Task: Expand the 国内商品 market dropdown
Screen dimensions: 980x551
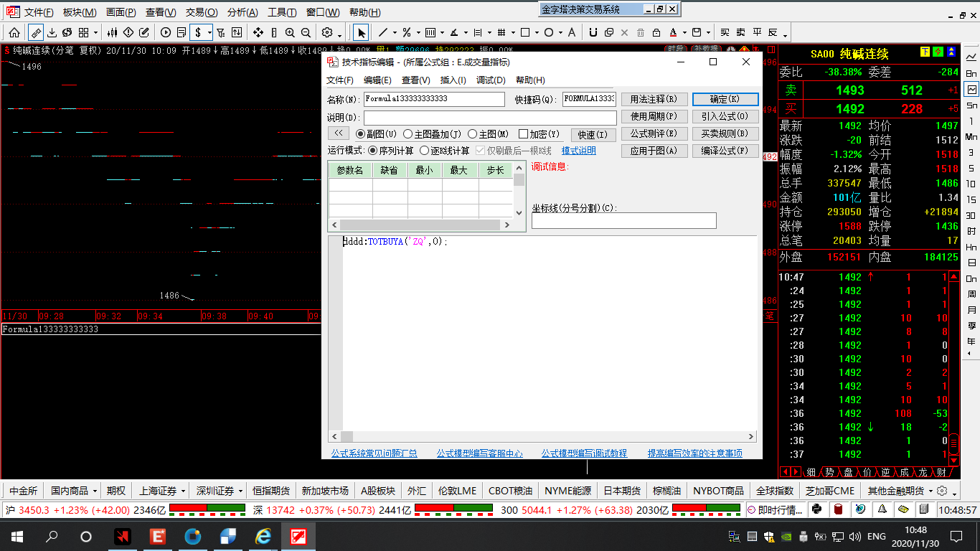Action: [x=95, y=491]
